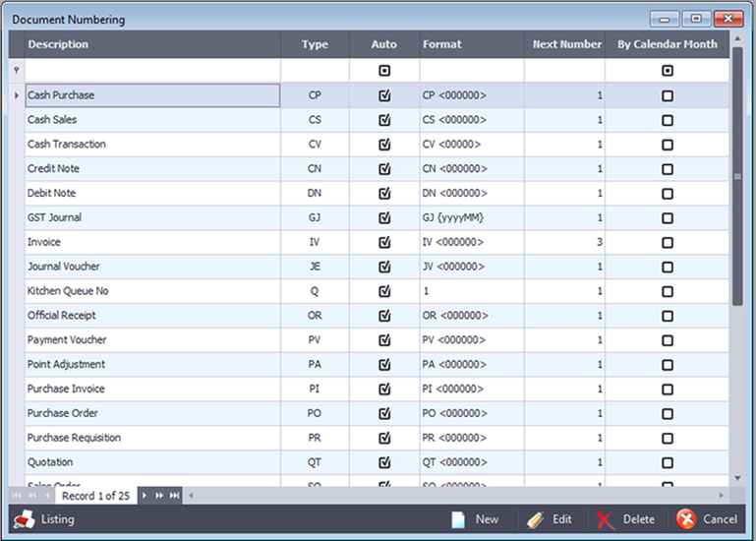The image size is (756, 541).
Task: Sort by Next Number column header
Action: tap(564, 44)
